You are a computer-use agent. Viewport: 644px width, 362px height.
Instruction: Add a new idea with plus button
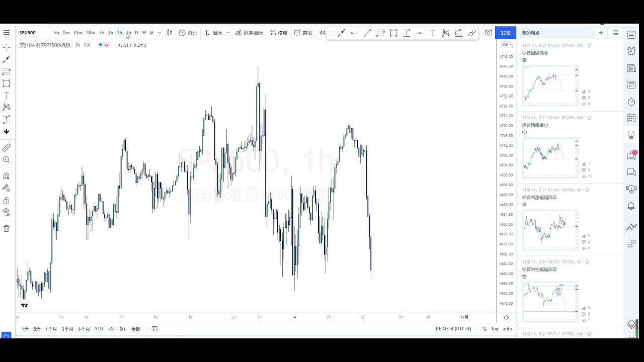pyautogui.click(x=601, y=33)
